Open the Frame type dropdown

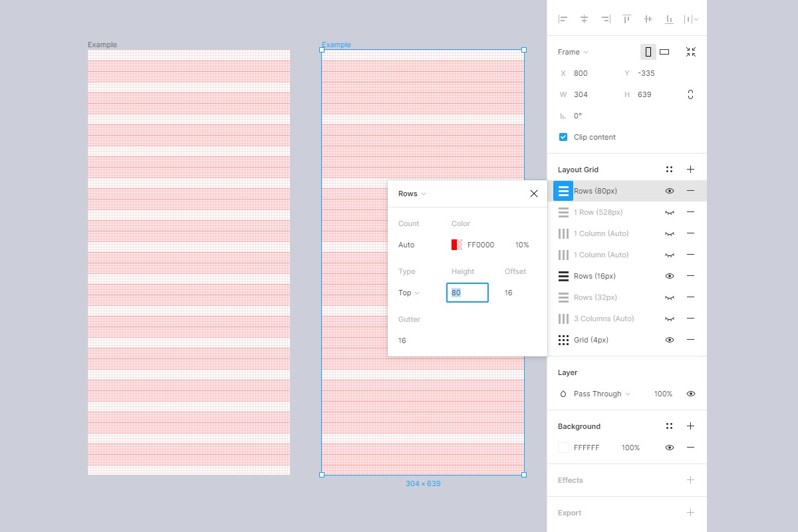(x=573, y=52)
